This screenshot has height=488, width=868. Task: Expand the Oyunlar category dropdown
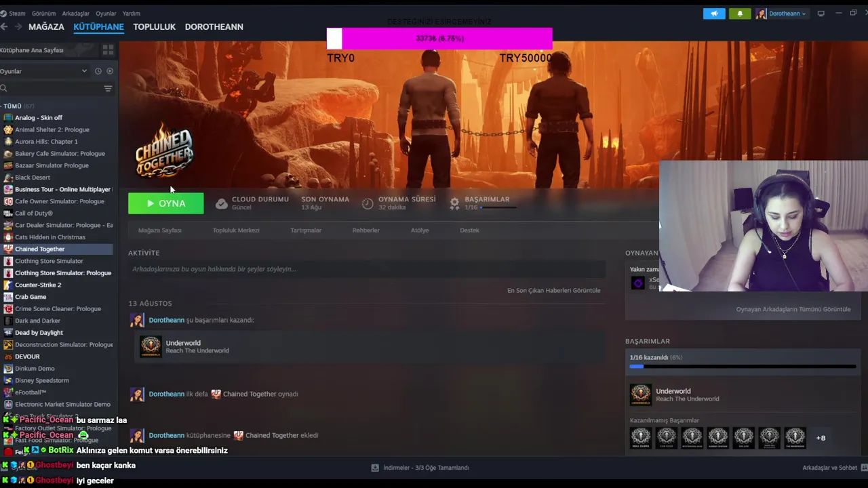pyautogui.click(x=45, y=71)
